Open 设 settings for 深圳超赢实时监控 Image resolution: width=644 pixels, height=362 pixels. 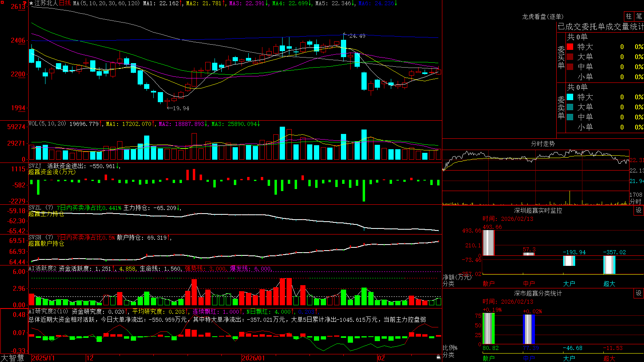click(638, 210)
